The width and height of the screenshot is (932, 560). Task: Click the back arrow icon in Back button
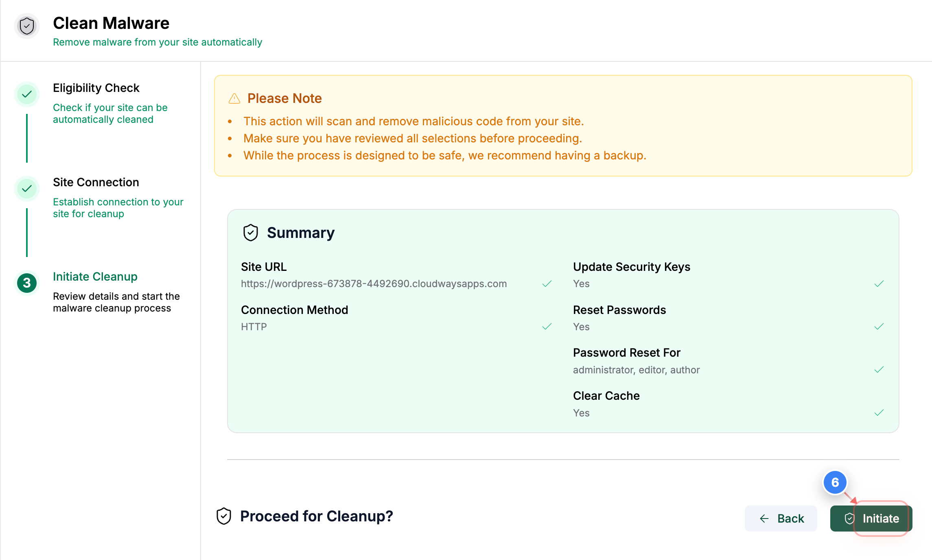(764, 519)
